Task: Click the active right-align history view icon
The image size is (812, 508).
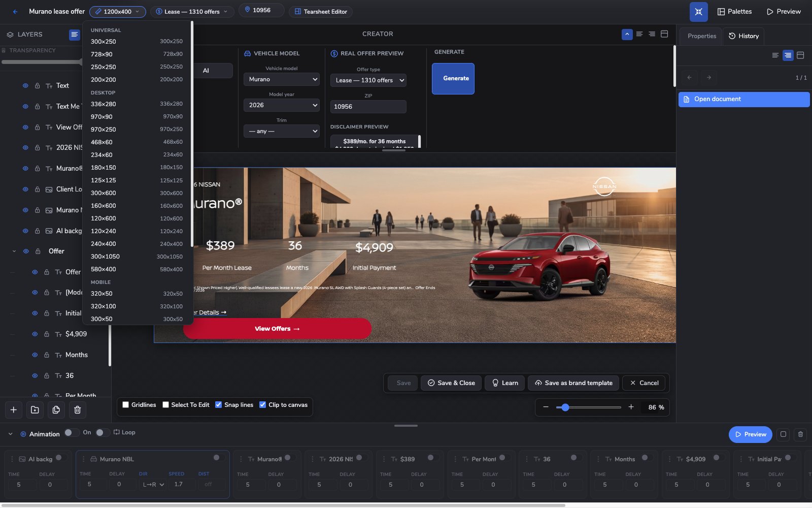Action: (788, 55)
